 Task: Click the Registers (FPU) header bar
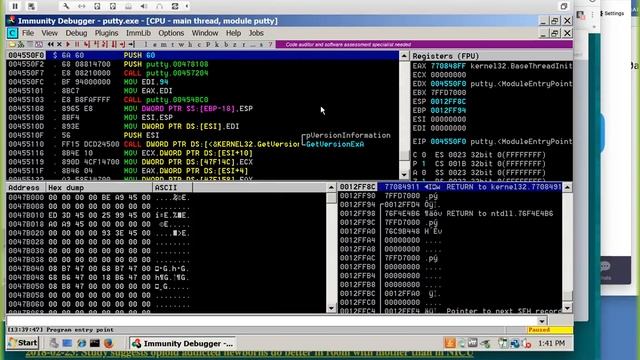click(x=491, y=56)
